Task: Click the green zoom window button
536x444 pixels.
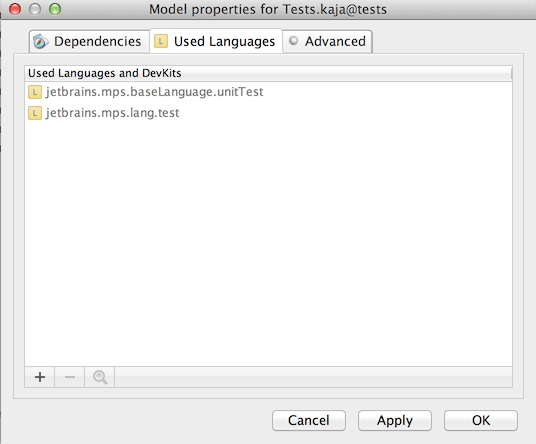Action: pos(55,9)
